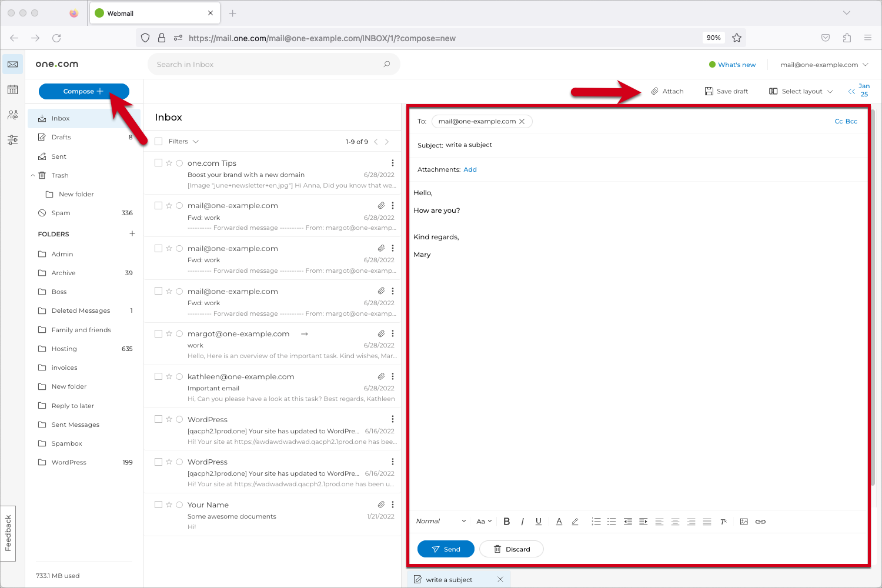Star the email from kathleen@one-example.com
This screenshot has height=588, width=882.
coord(169,376)
